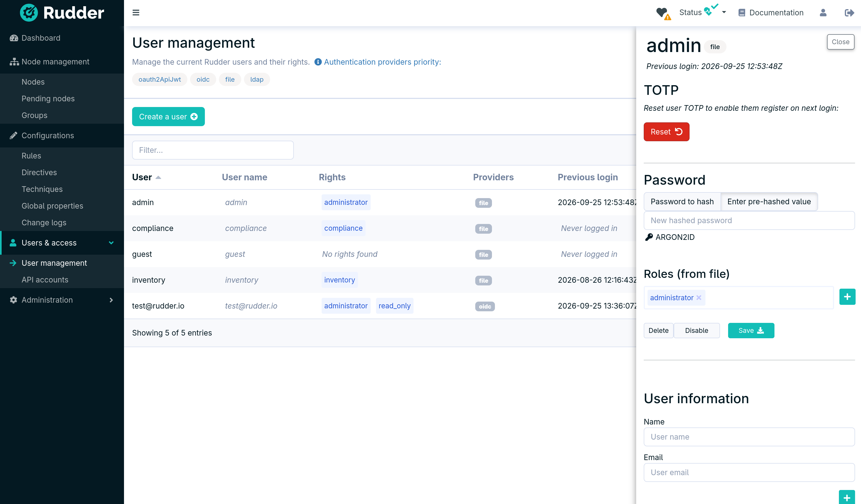
Task: Collapse the Users & access chevron
Action: (x=111, y=243)
